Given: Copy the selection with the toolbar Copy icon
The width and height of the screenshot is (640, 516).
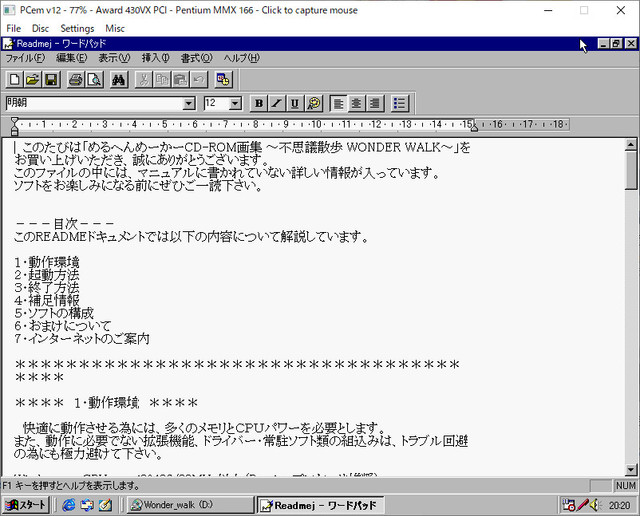Looking at the screenshot, I should [x=162, y=80].
